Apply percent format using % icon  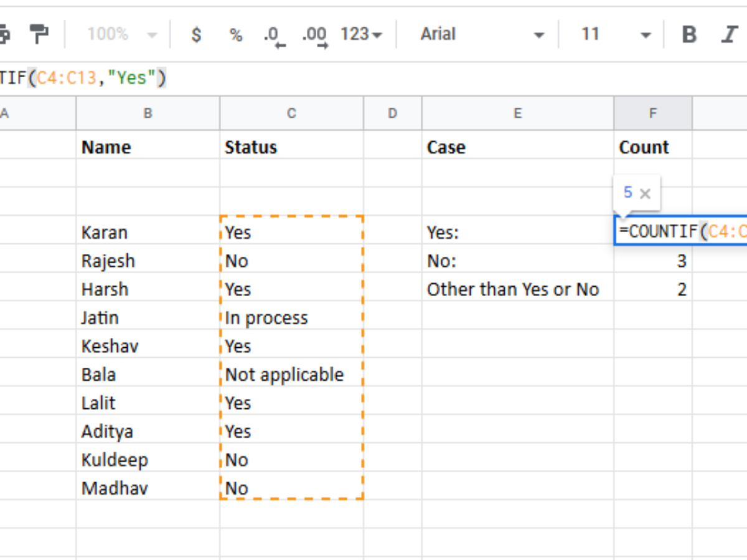[x=235, y=34]
